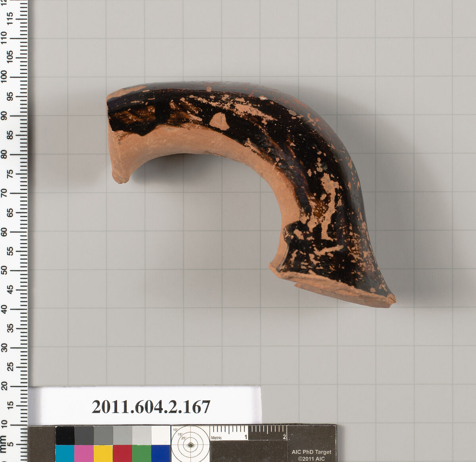Click the 100 mark on vertical ruler
Viewport: 476px width, 462px height.
[x=4, y=76]
